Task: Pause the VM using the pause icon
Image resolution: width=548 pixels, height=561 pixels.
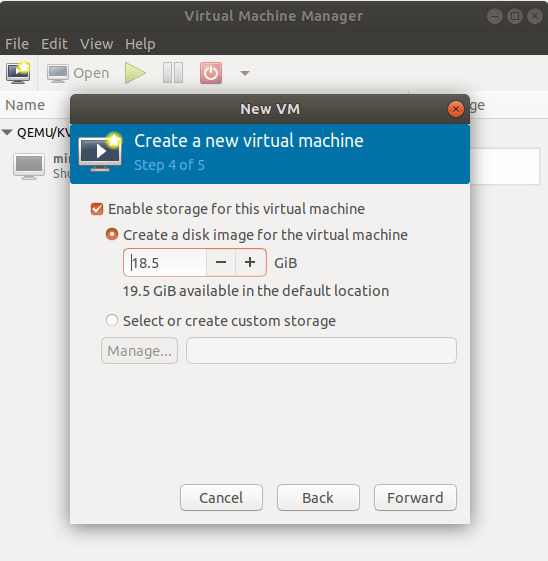Action: [173, 73]
